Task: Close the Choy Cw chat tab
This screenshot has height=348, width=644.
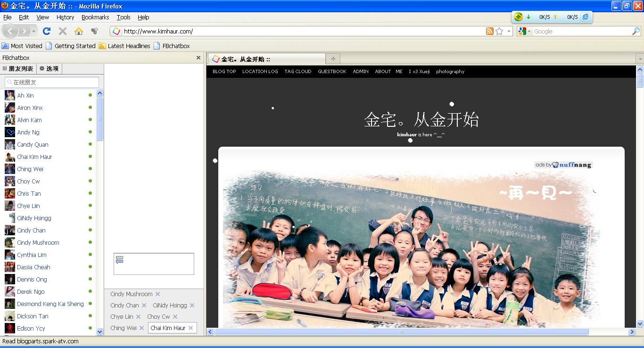Action: pyautogui.click(x=175, y=317)
